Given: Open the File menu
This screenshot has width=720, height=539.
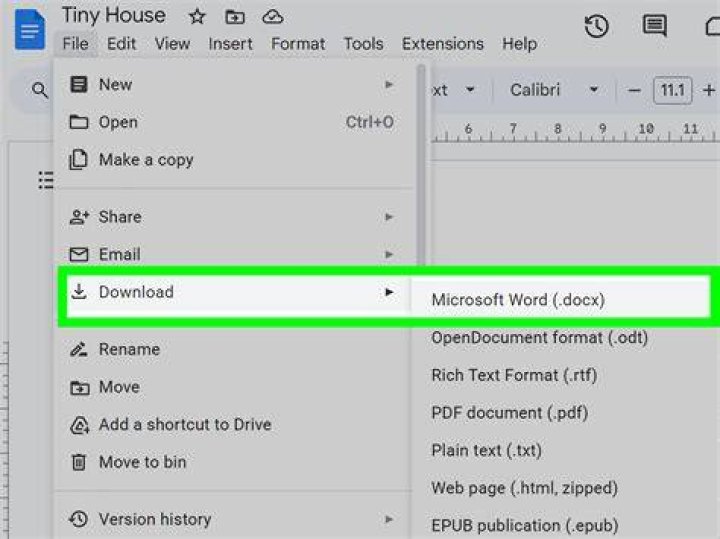Looking at the screenshot, I should [x=75, y=44].
